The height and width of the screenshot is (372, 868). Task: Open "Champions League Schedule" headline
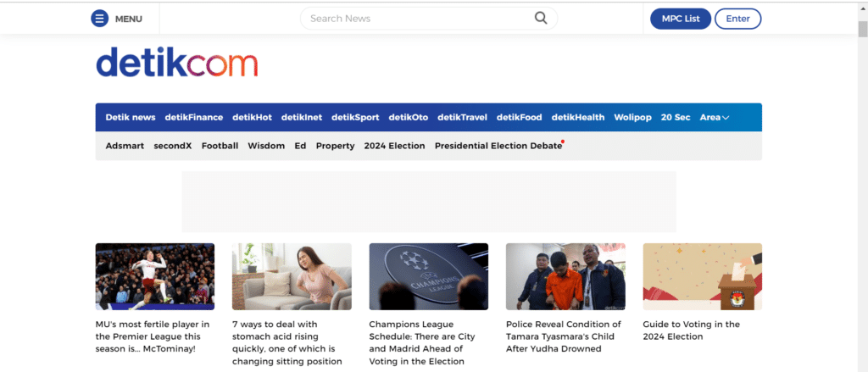point(422,342)
